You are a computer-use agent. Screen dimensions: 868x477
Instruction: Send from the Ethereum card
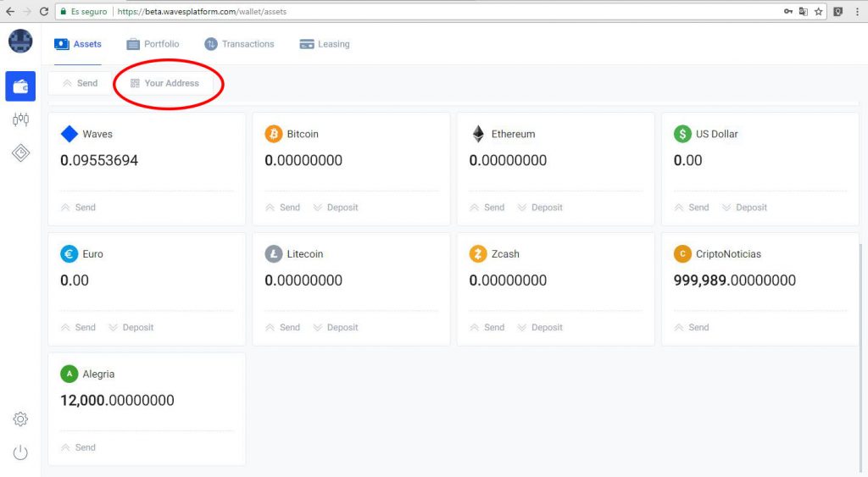click(x=487, y=208)
